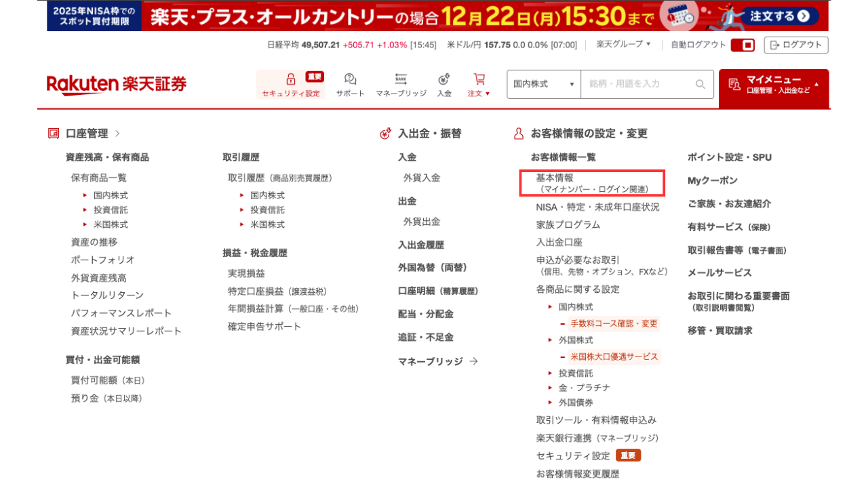Open Money Bridge bank icon
Viewport: 868px width, 488px height.
click(401, 79)
